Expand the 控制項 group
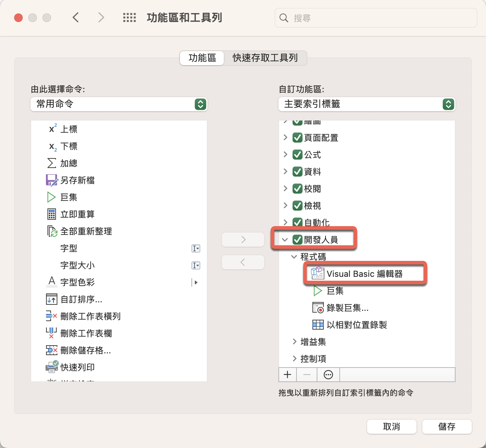486x448 pixels. coord(294,359)
